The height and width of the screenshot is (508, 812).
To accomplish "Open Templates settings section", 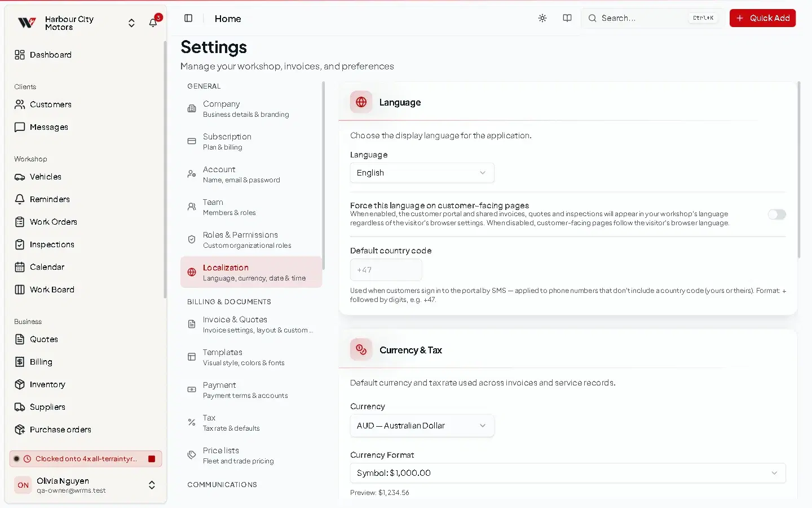I will pos(251,357).
